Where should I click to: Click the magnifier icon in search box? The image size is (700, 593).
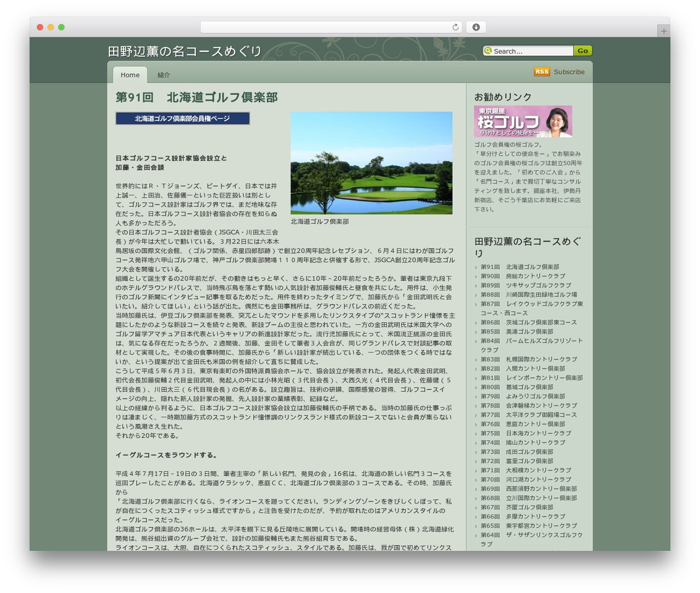488,51
